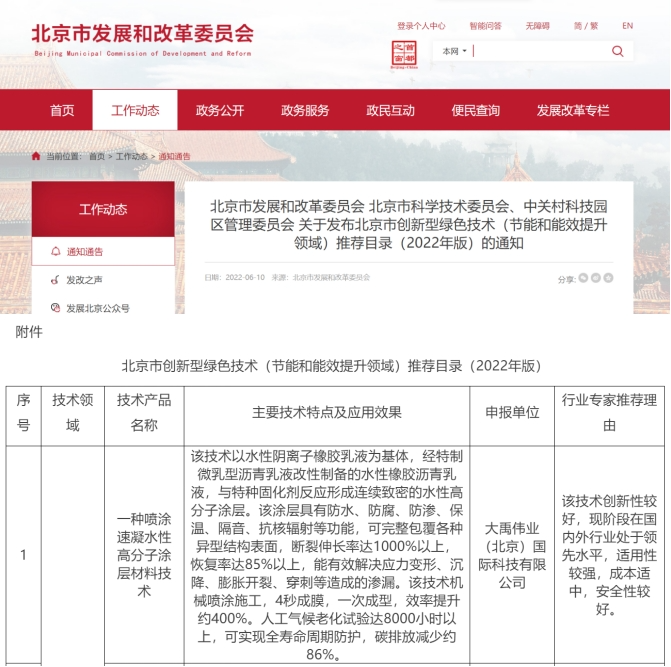Click the third share icon after 分享
This screenshot has height=667, width=671.
click(608, 278)
